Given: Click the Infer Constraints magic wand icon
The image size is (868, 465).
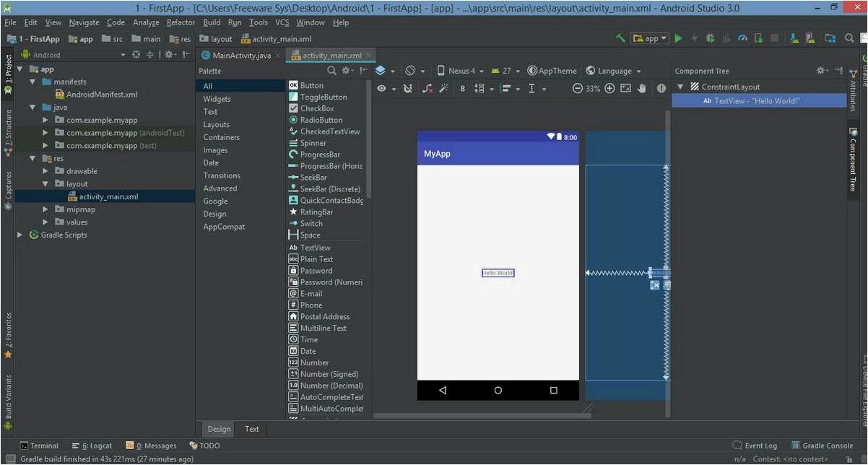Looking at the screenshot, I should click(x=444, y=89).
